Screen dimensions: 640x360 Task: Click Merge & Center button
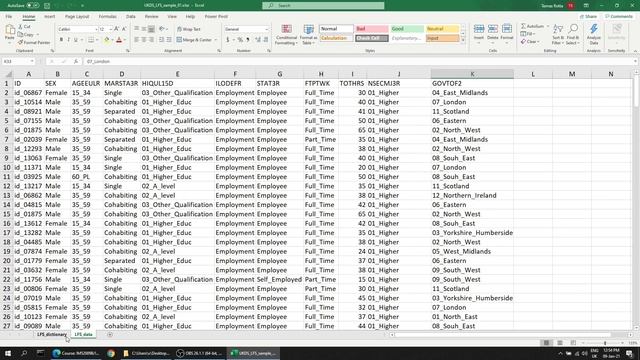coord(194,40)
